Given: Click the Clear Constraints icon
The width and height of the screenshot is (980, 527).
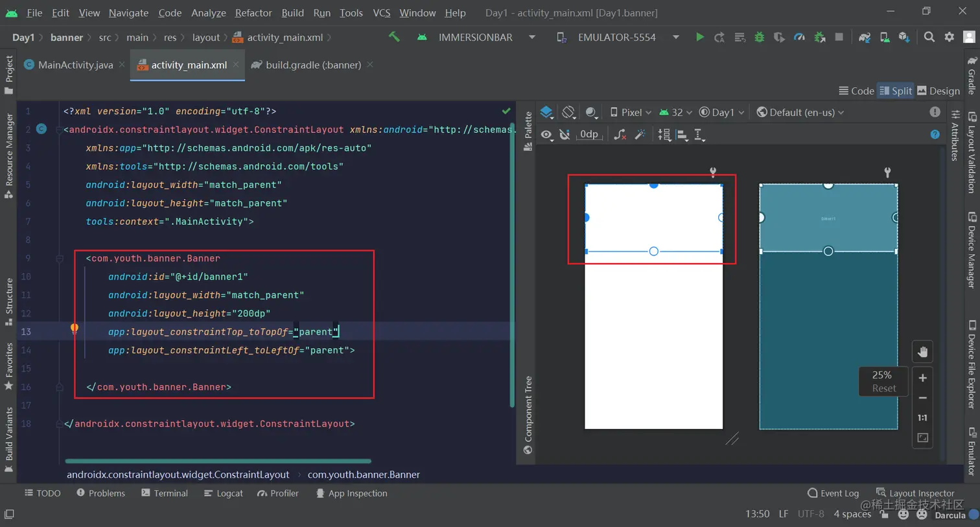Looking at the screenshot, I should coord(620,134).
